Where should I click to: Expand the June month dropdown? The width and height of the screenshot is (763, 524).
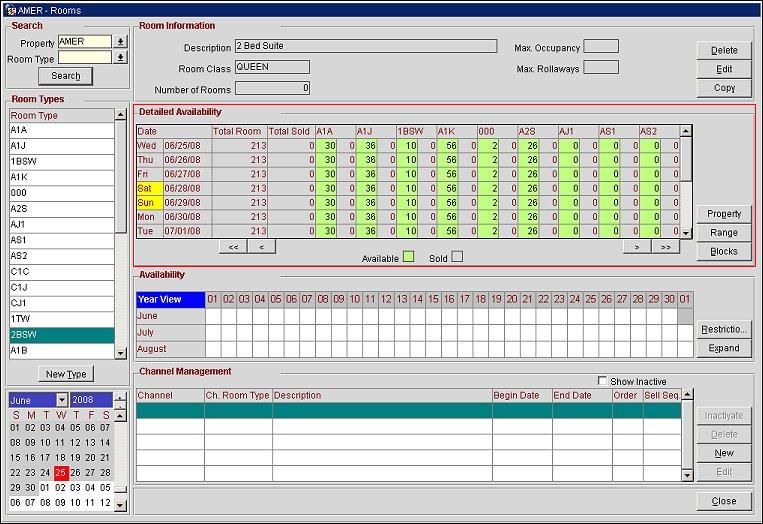tap(62, 400)
